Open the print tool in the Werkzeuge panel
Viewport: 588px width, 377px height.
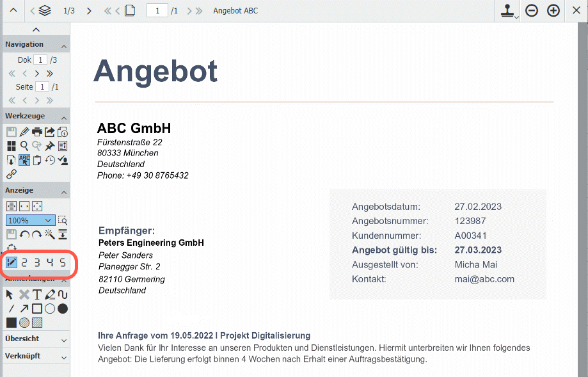37,132
